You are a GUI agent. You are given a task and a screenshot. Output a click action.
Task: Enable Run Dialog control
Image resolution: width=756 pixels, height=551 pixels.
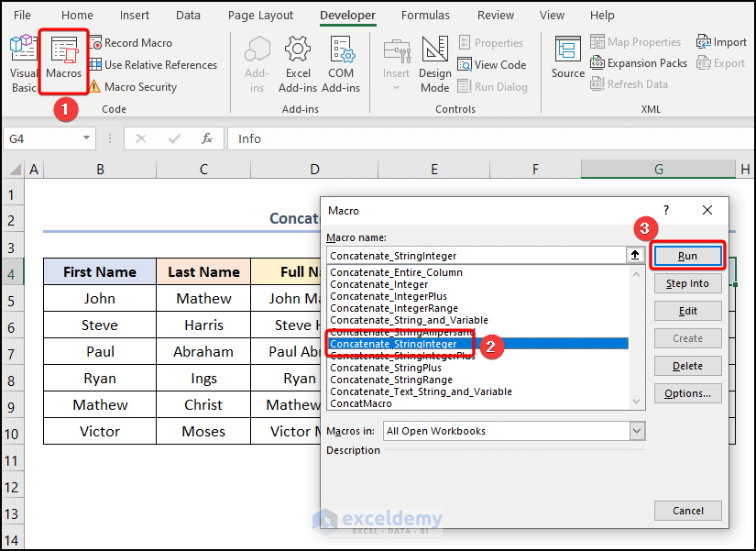pos(492,86)
